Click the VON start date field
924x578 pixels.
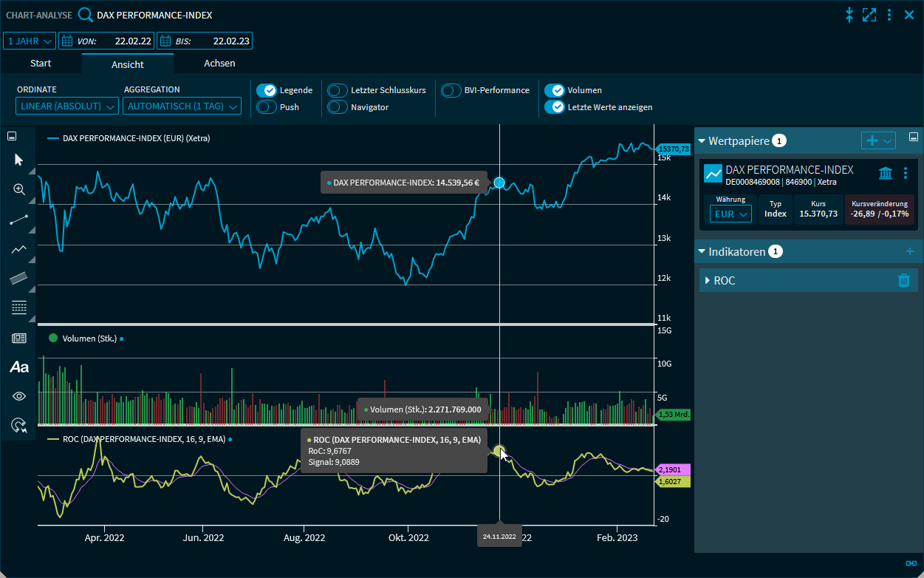[x=106, y=41]
